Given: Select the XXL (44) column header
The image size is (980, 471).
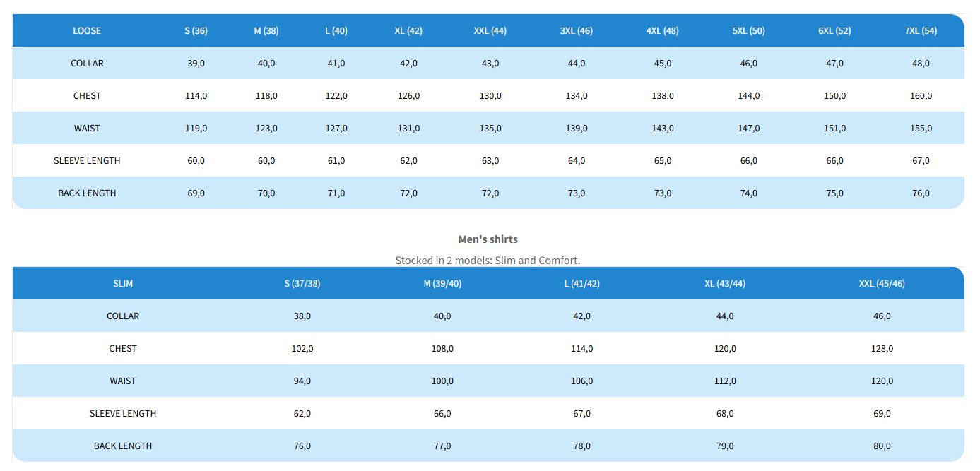Looking at the screenshot, I should tap(490, 30).
